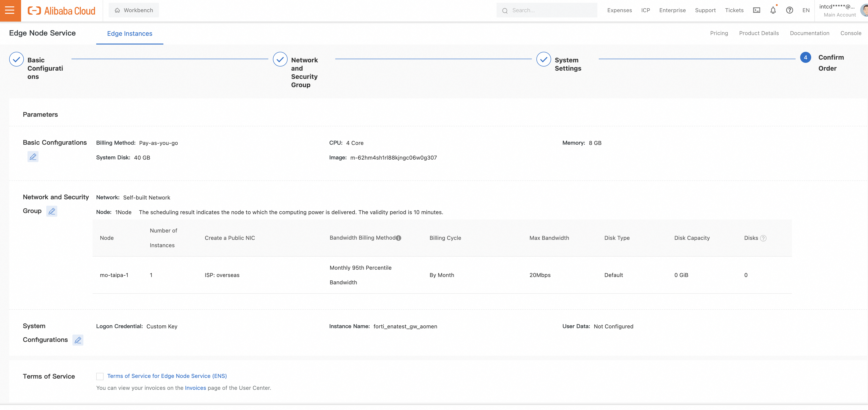Open the Pricing link
Screen dimensions: 868x410
(x=719, y=33)
